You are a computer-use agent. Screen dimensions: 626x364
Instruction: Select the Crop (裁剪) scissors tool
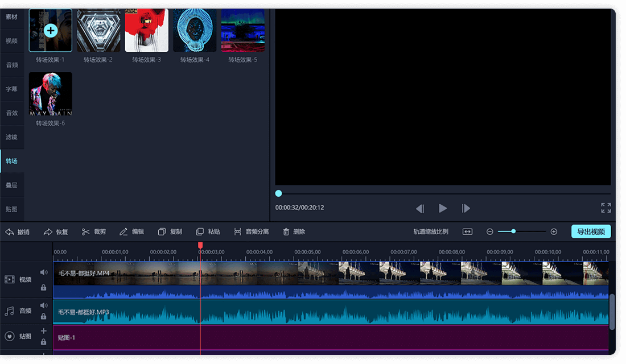click(x=86, y=232)
